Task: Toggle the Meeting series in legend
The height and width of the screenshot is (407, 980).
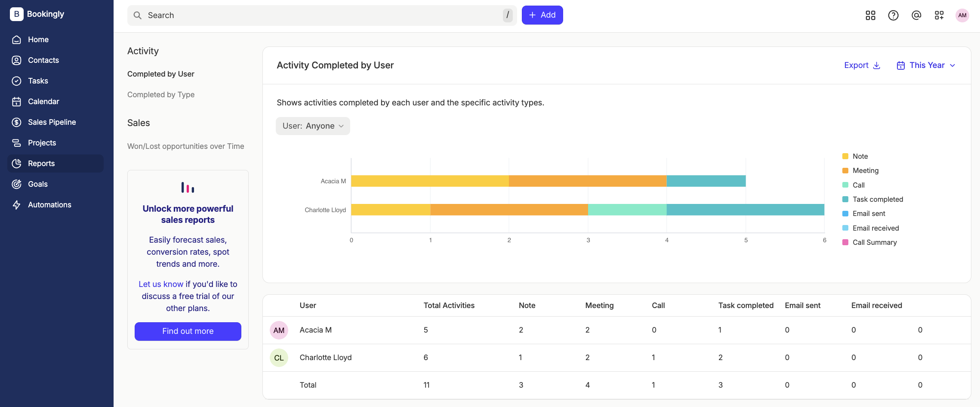Action: click(x=860, y=170)
